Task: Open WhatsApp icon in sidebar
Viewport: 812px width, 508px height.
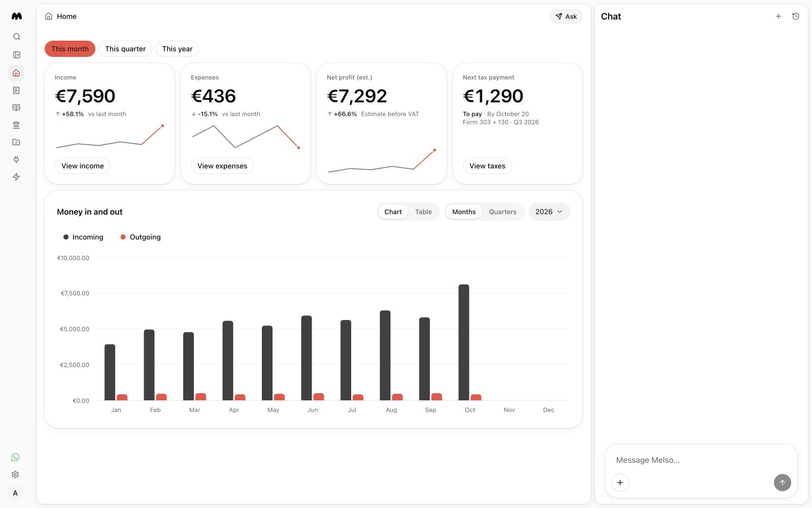Action: point(15,457)
